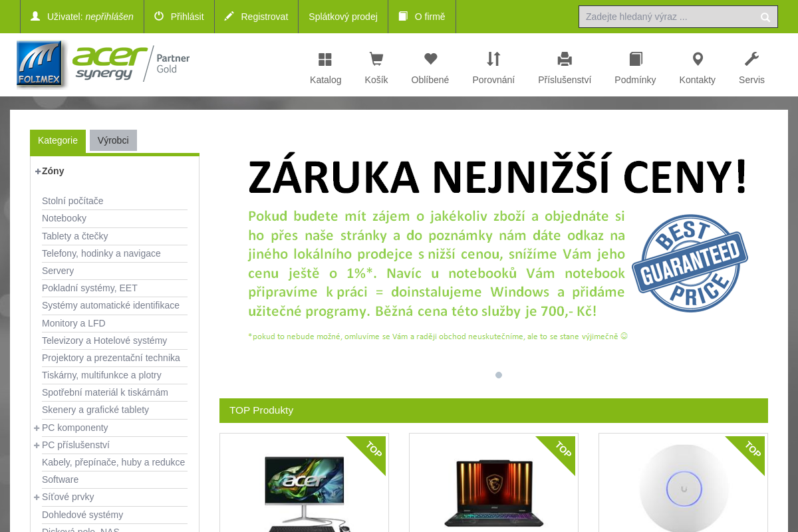Expand the Síťové prvky category
The width and height of the screenshot is (798, 532).
[x=37, y=497]
